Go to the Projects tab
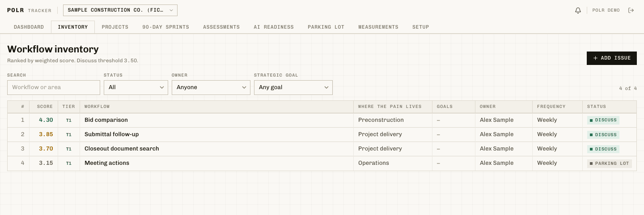The width and height of the screenshot is (644, 215). click(115, 27)
